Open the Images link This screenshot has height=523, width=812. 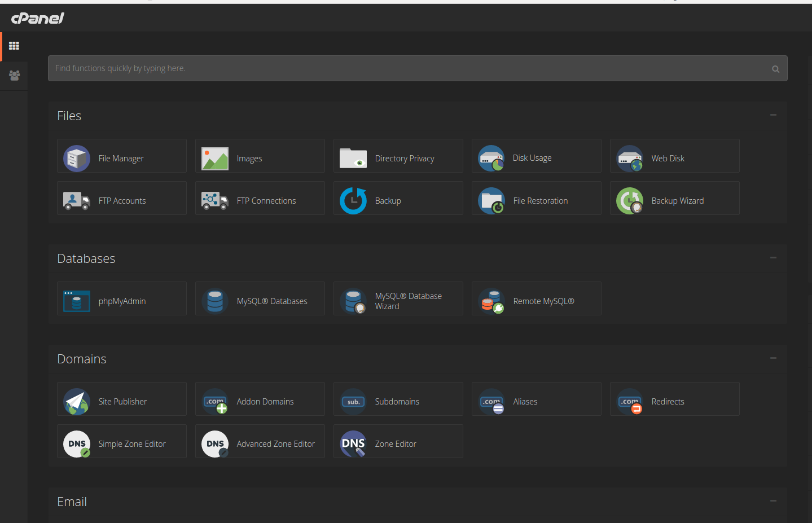tap(249, 159)
